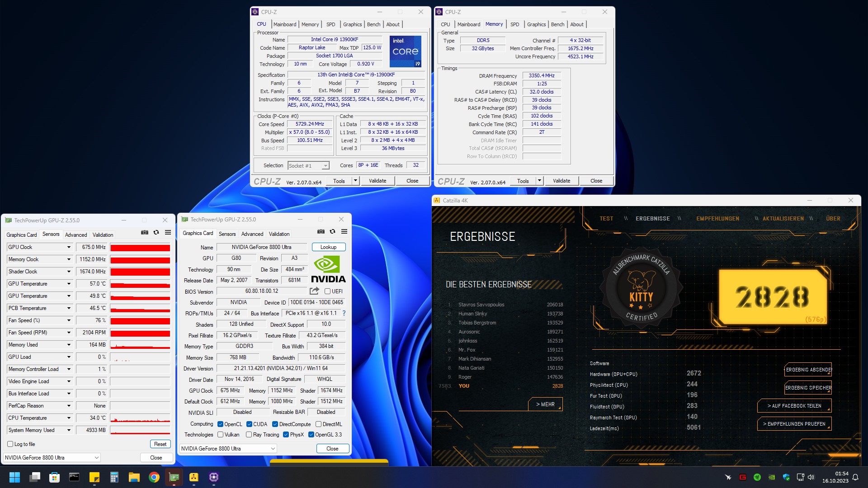
Task: Open Advanced tab in GPU-Z Sensors window
Action: (x=76, y=235)
